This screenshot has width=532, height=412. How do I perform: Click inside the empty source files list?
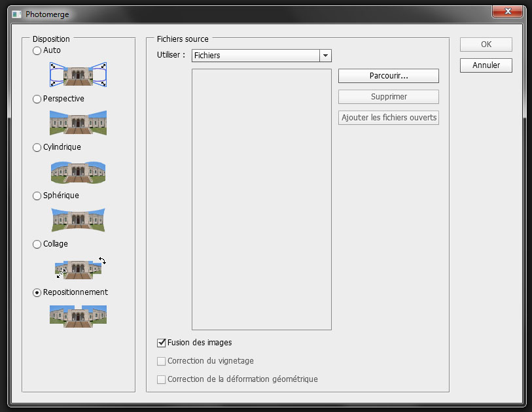(x=262, y=199)
